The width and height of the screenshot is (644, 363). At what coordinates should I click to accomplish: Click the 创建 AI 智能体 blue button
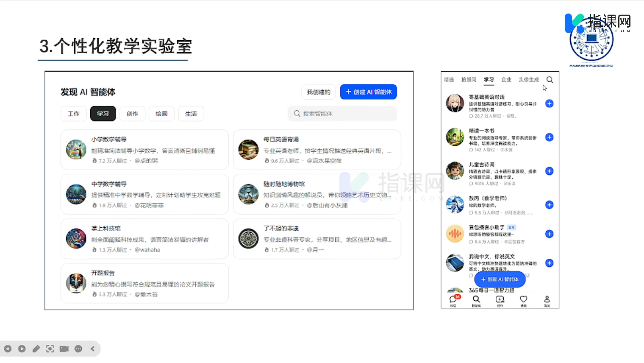(x=368, y=92)
